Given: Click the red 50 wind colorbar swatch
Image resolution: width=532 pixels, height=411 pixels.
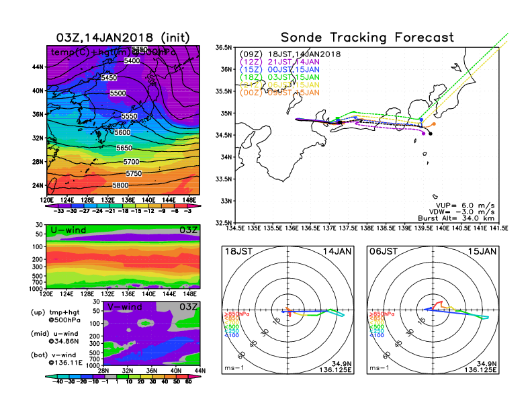Looking at the screenshot, I should pyautogui.click(x=181, y=377).
